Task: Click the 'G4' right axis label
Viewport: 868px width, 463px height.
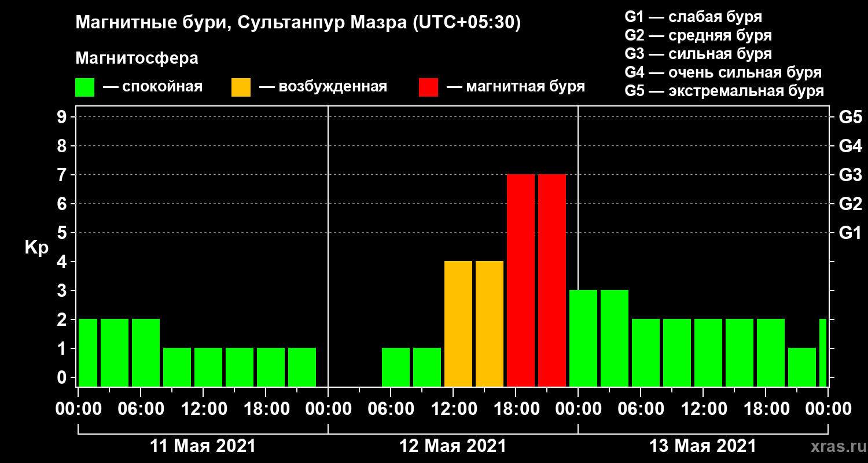Action: coord(850,146)
